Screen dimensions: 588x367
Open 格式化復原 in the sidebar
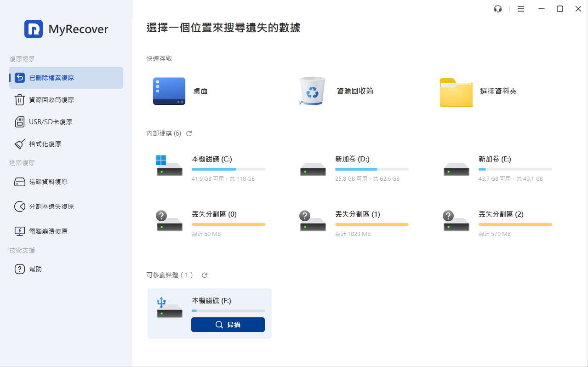66,144
